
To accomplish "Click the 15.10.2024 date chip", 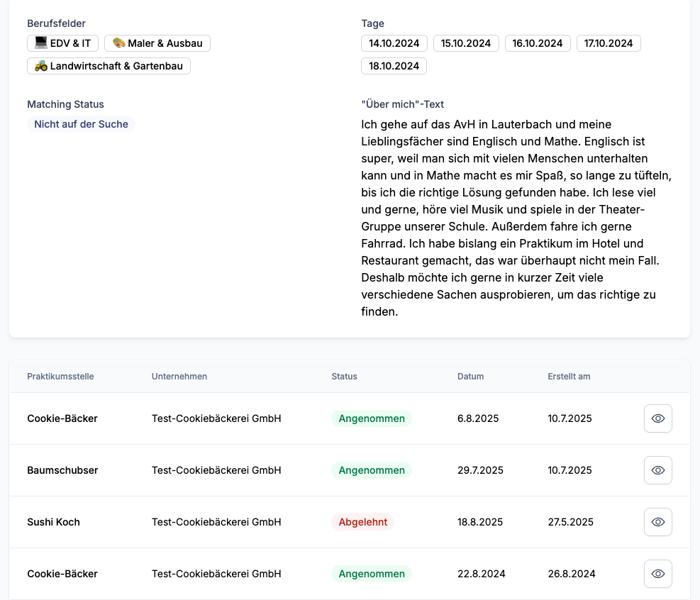I will (x=466, y=43).
